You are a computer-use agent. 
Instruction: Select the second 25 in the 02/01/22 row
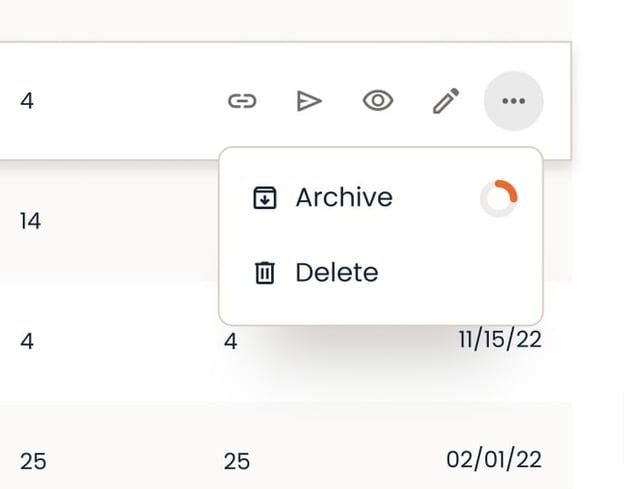pyautogui.click(x=237, y=462)
